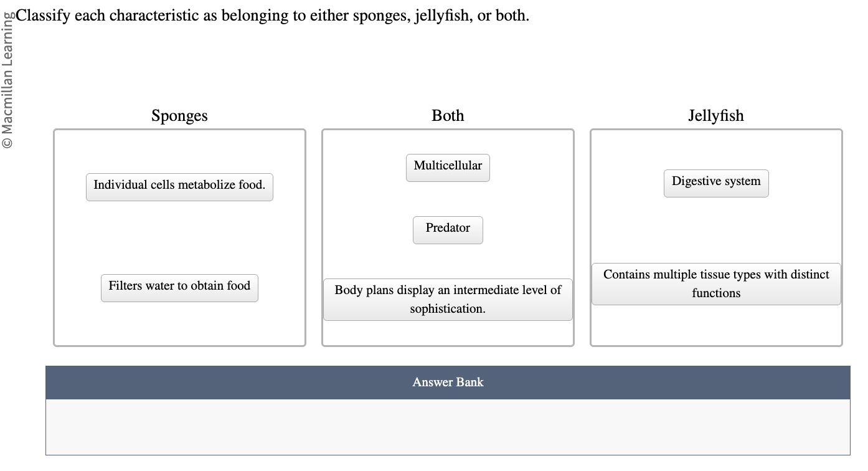868x471 pixels.
Task: Click the "Predator" answer token
Action: click(448, 229)
